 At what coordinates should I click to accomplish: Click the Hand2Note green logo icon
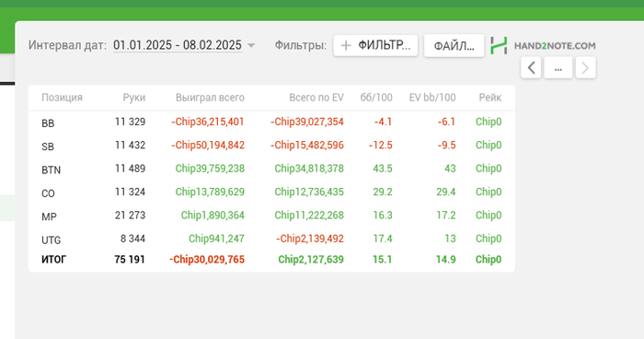point(499,45)
